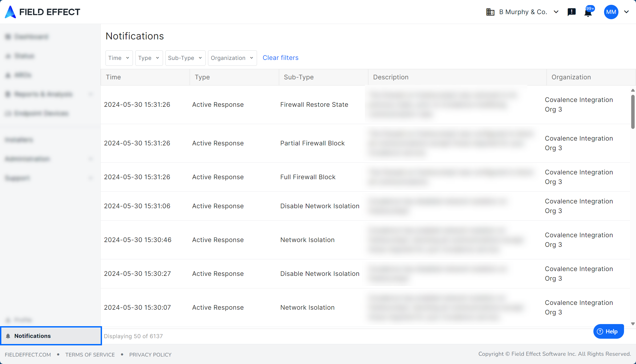Click the bell icon beside Notifications in sidebar

click(8, 336)
